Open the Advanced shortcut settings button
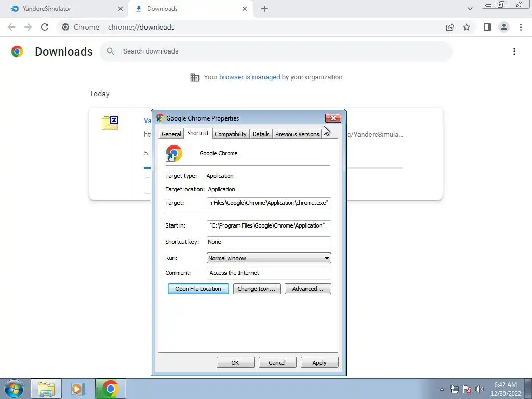532x399 pixels. click(x=308, y=289)
